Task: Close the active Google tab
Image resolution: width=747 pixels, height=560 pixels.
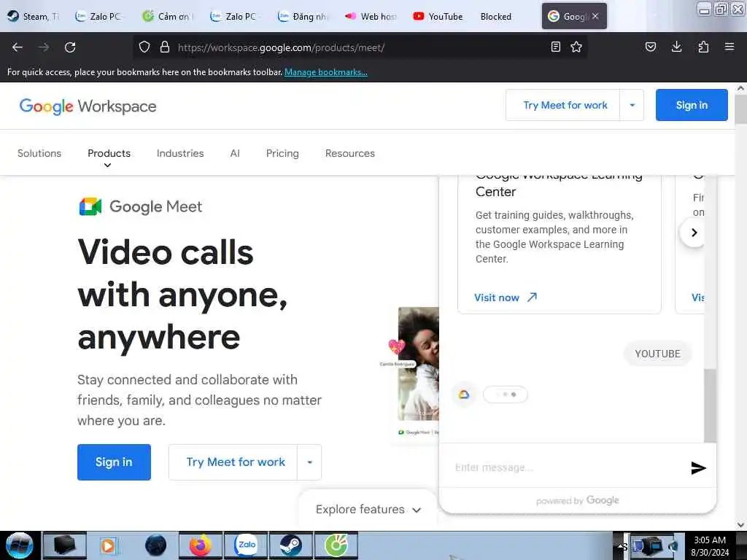Action: (x=595, y=16)
